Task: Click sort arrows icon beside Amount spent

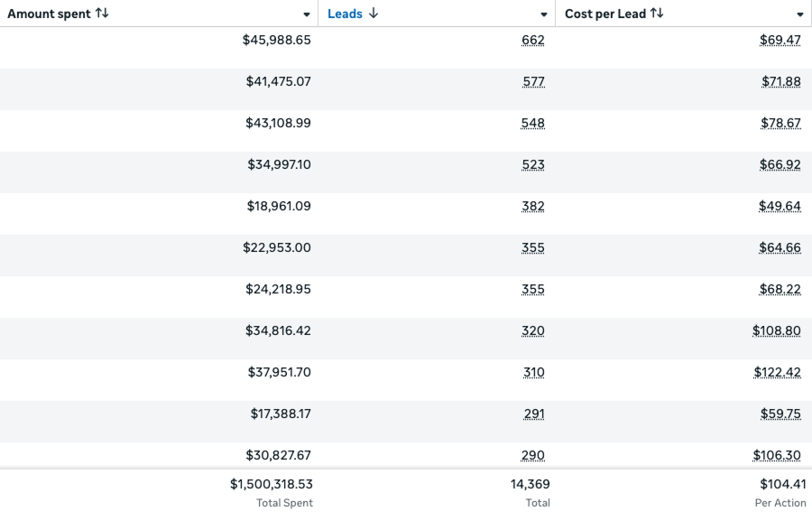Action: (102, 14)
